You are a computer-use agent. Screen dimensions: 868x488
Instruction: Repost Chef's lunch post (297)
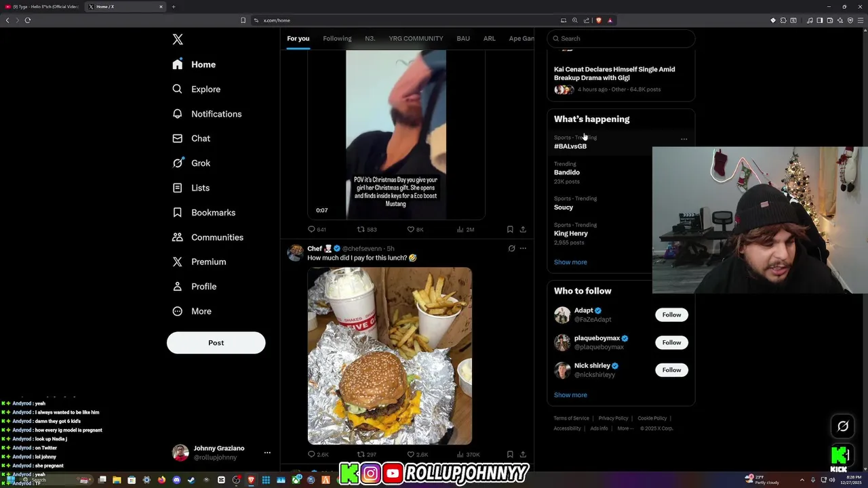[x=367, y=454]
